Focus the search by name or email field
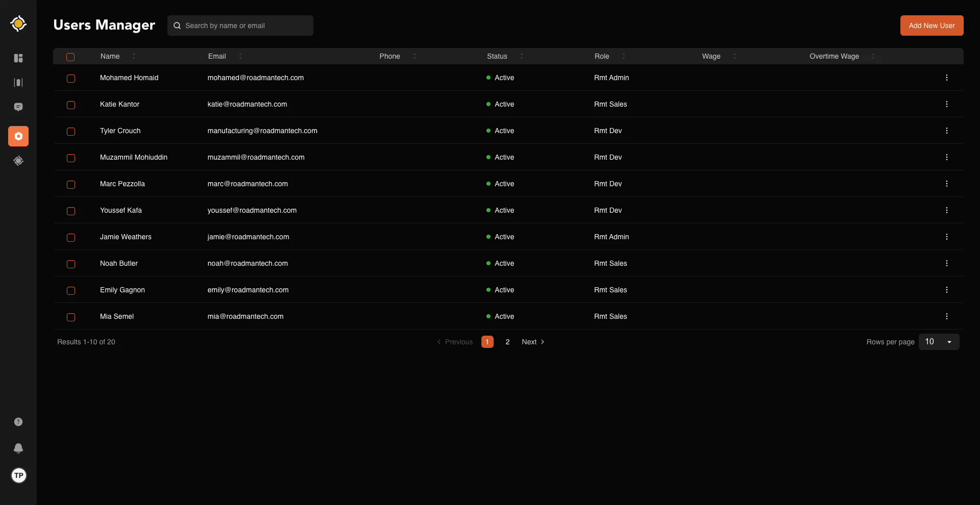The width and height of the screenshot is (980, 505). tap(246, 26)
